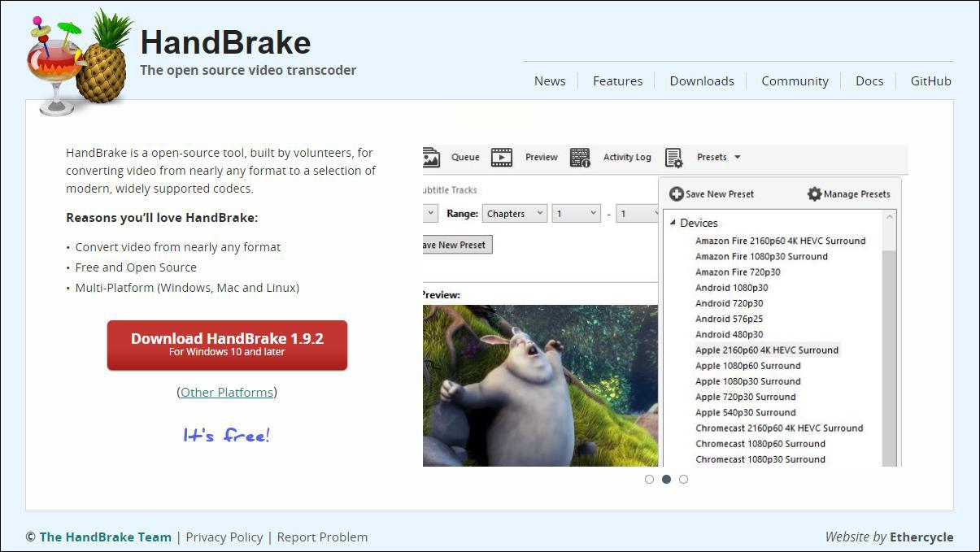
Task: Open the Downloads menu item
Action: click(x=702, y=80)
